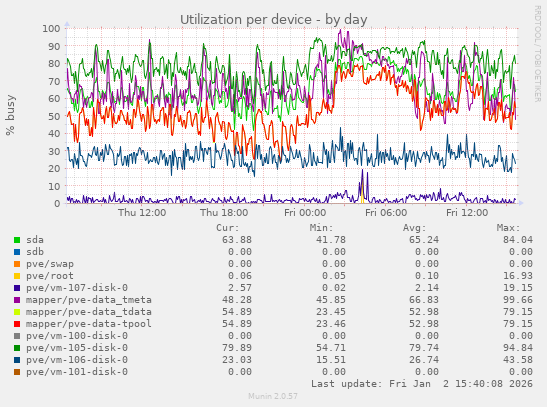The width and height of the screenshot is (547, 407).
Task: Click sda average value 65.24
Action: click(424, 240)
